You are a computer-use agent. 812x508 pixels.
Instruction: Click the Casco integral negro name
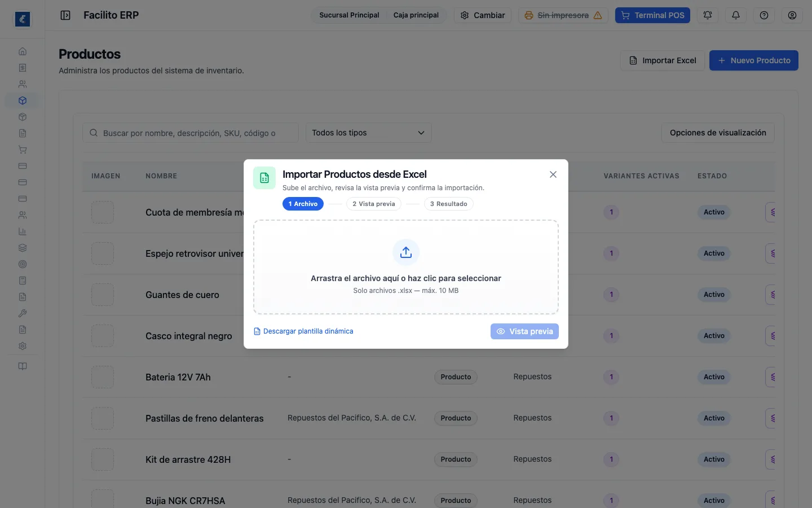tap(189, 336)
